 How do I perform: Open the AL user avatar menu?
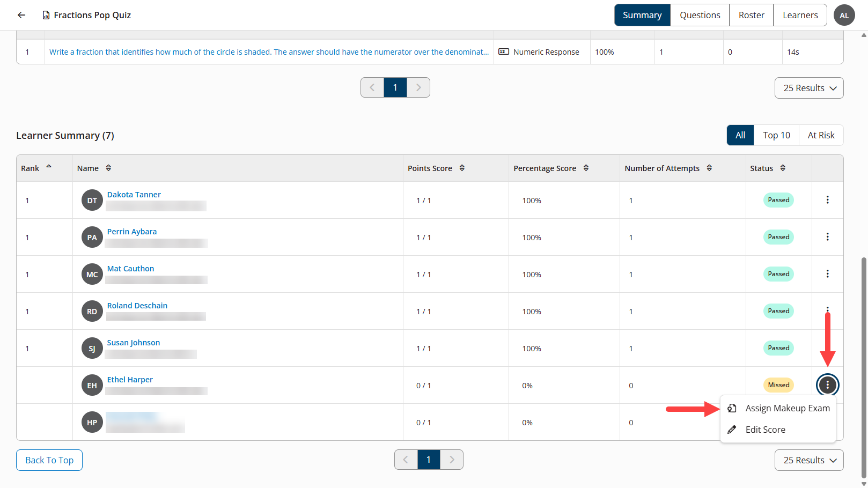click(x=844, y=15)
